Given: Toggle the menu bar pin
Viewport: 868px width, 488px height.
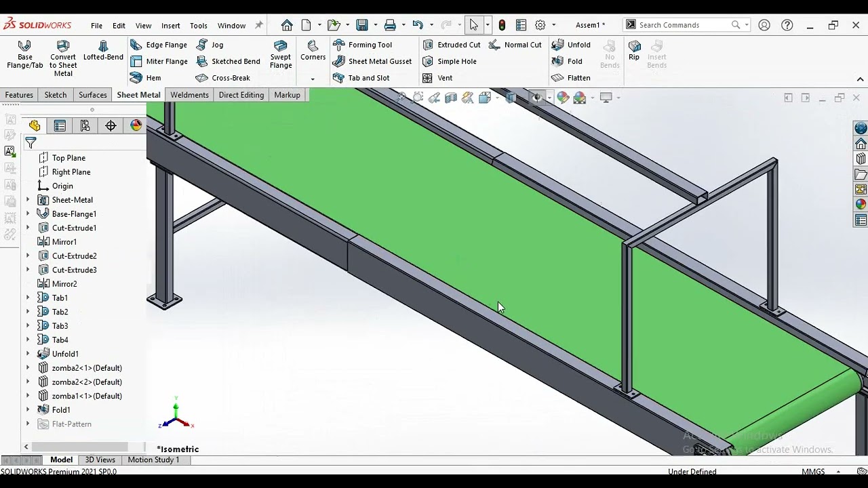Looking at the screenshot, I should (x=258, y=25).
